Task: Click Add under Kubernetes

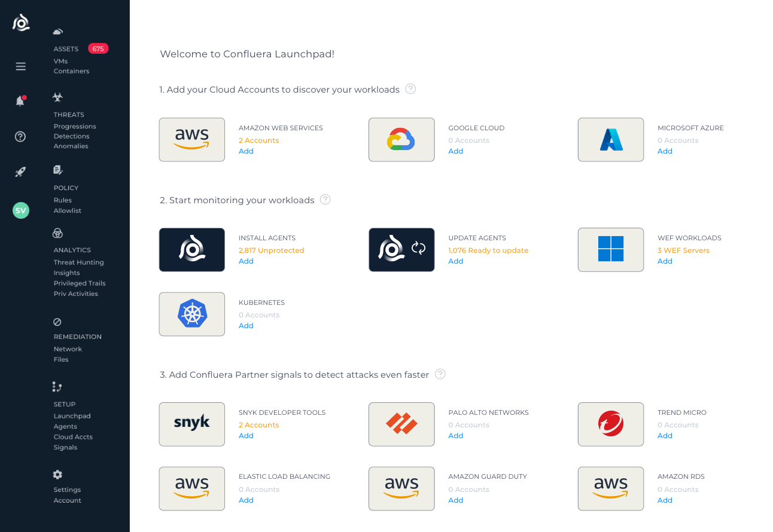Action: coord(246,326)
